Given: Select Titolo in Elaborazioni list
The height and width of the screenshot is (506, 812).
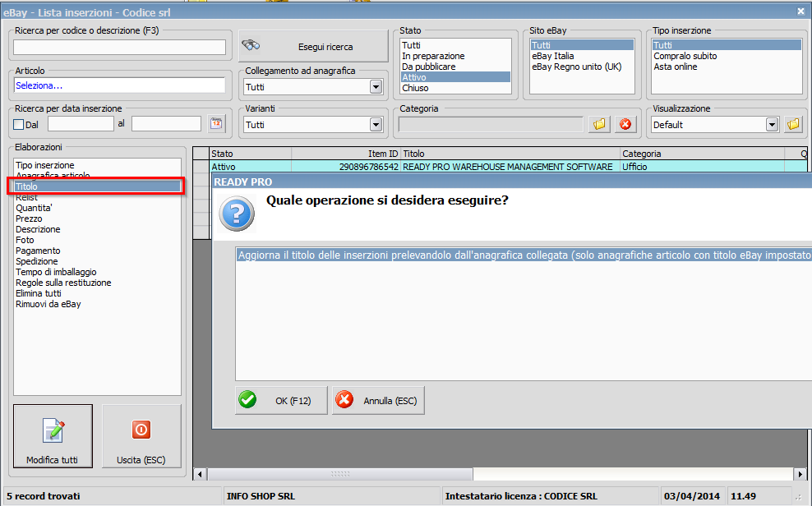Looking at the screenshot, I should point(97,186).
